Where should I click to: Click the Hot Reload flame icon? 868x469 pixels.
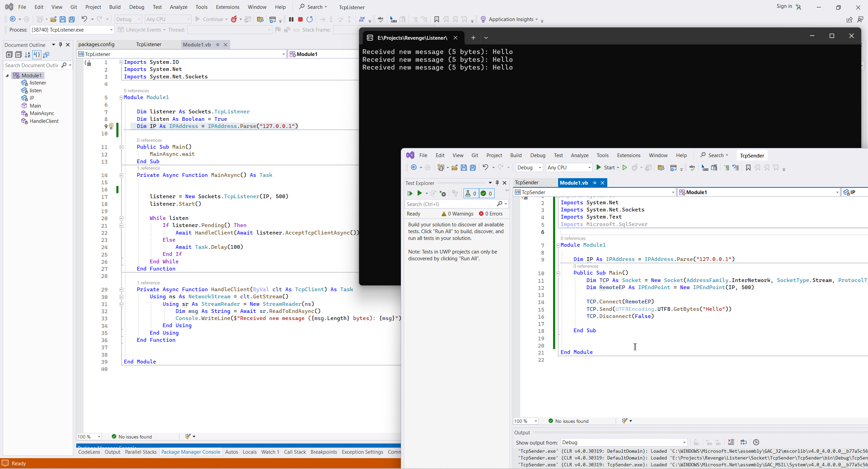pos(234,19)
